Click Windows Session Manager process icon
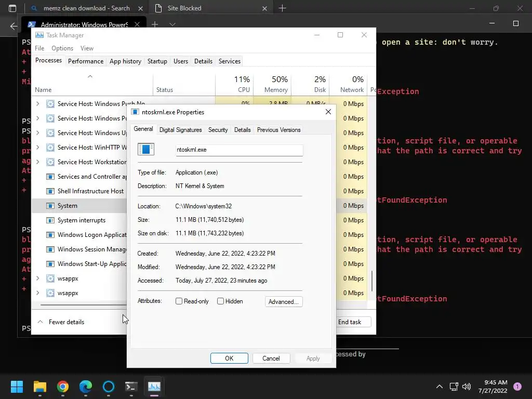 [50, 249]
